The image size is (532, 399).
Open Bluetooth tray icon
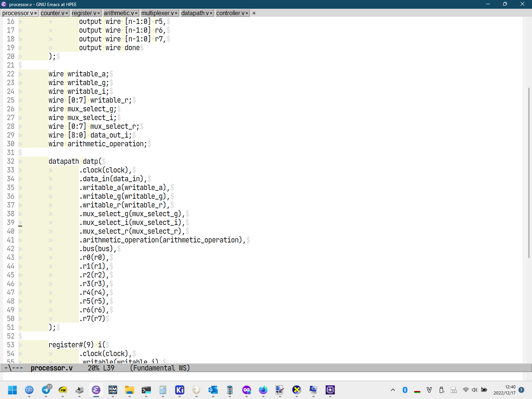point(405,390)
